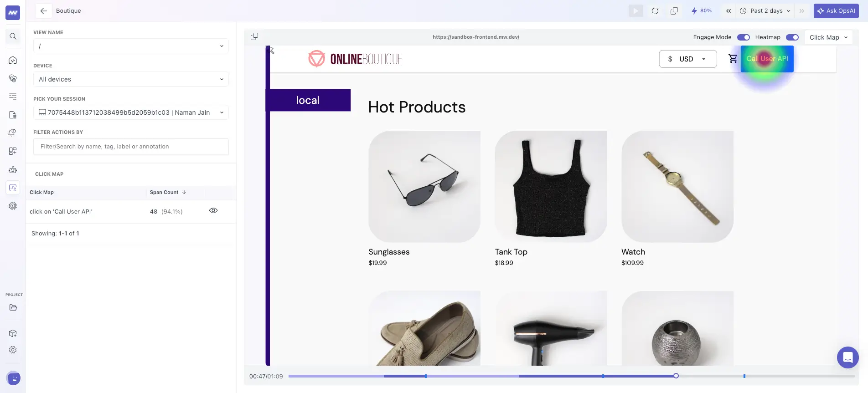Toggle the Engage Mode switch

744,37
